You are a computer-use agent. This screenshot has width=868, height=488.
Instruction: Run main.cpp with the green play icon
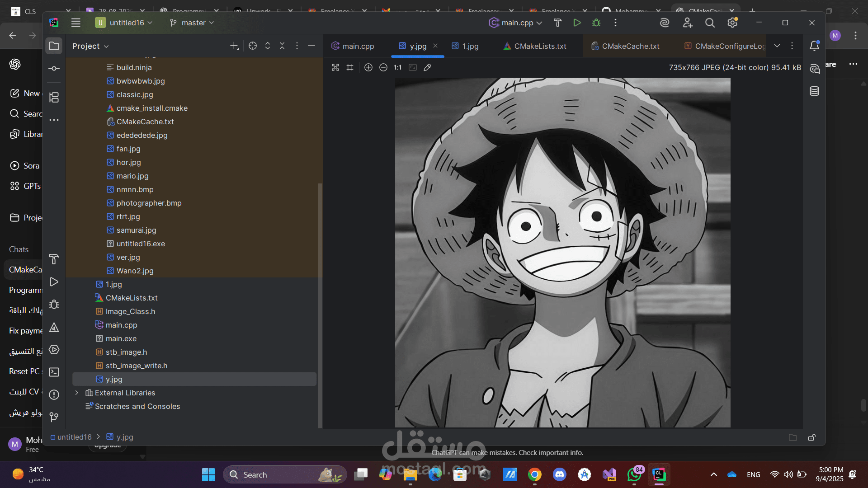coord(577,23)
